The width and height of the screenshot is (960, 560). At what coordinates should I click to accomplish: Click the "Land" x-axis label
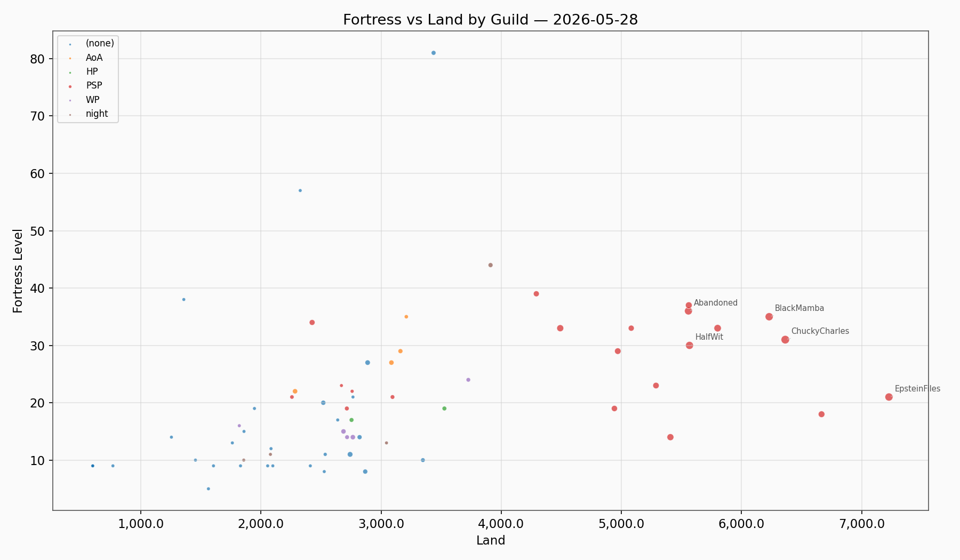click(x=491, y=541)
